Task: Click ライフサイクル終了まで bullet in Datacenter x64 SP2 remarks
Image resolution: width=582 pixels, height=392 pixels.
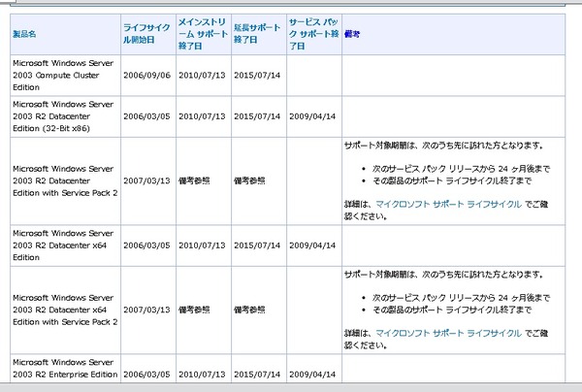Action: pyautogui.click(x=452, y=310)
